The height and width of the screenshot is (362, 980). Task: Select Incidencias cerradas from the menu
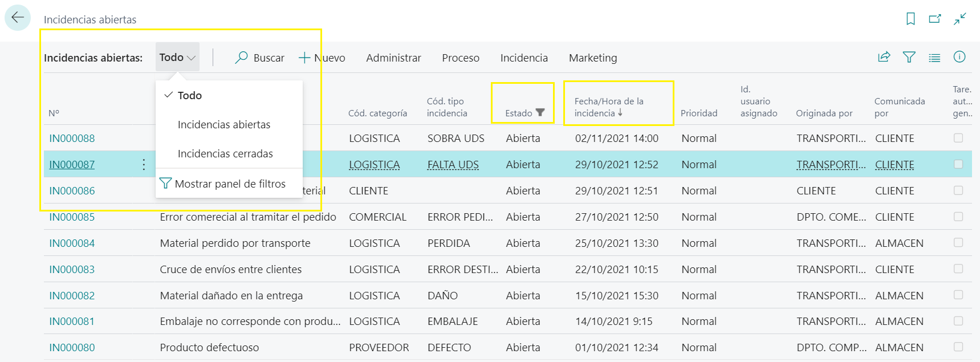225,154
